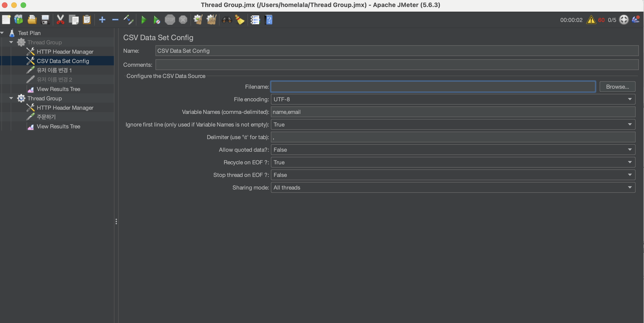Click the Clear all broom icons
Image resolution: width=644 pixels, height=323 pixels.
coord(211,20)
